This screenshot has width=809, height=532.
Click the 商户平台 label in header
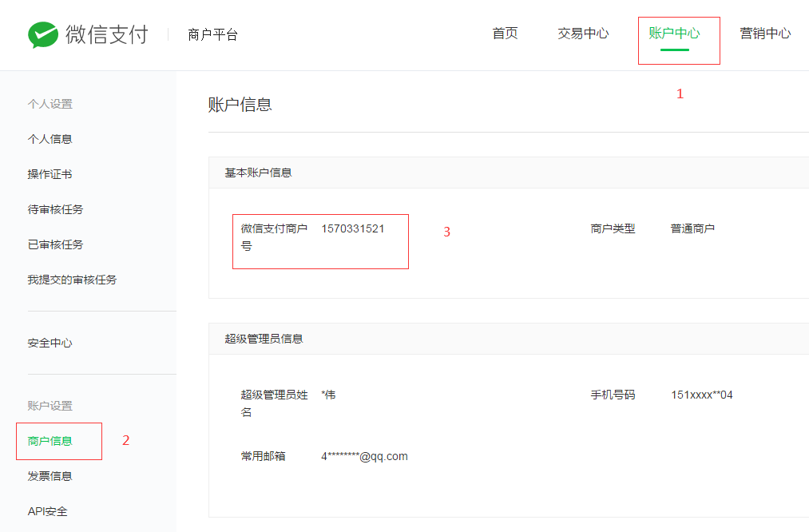click(x=212, y=34)
